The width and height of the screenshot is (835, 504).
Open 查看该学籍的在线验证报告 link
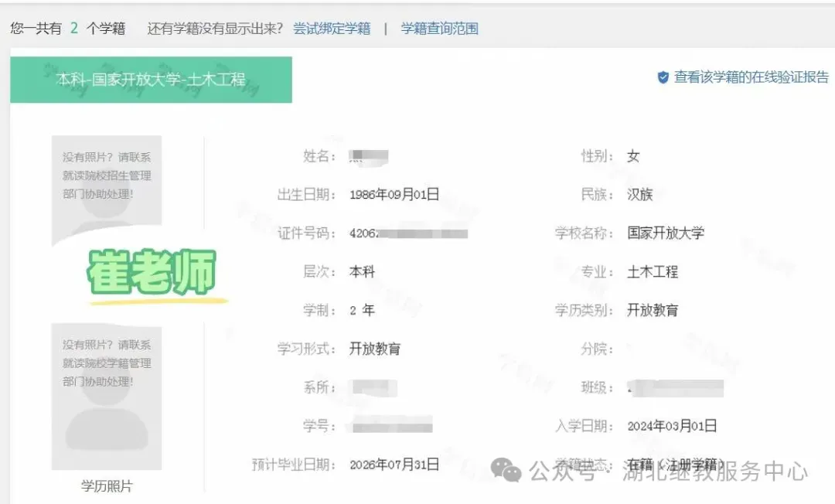click(751, 77)
